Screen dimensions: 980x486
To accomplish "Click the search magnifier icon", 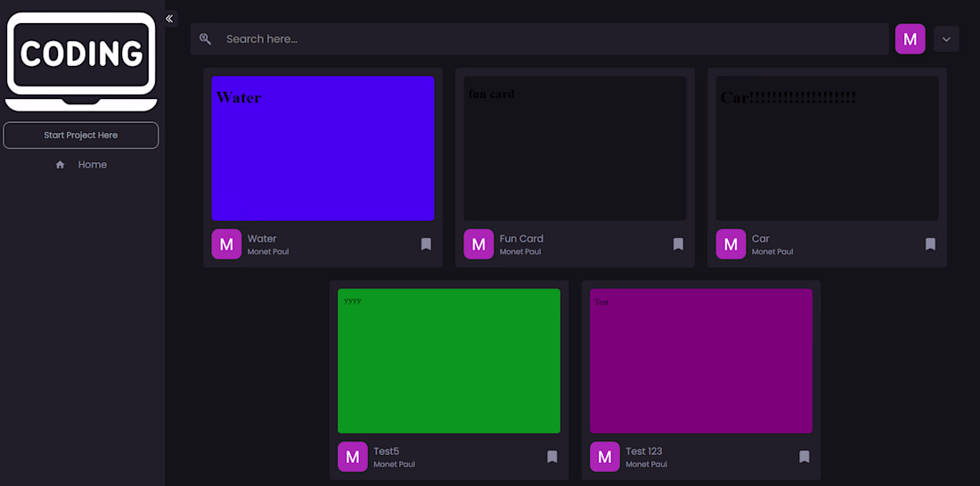I will tap(205, 38).
